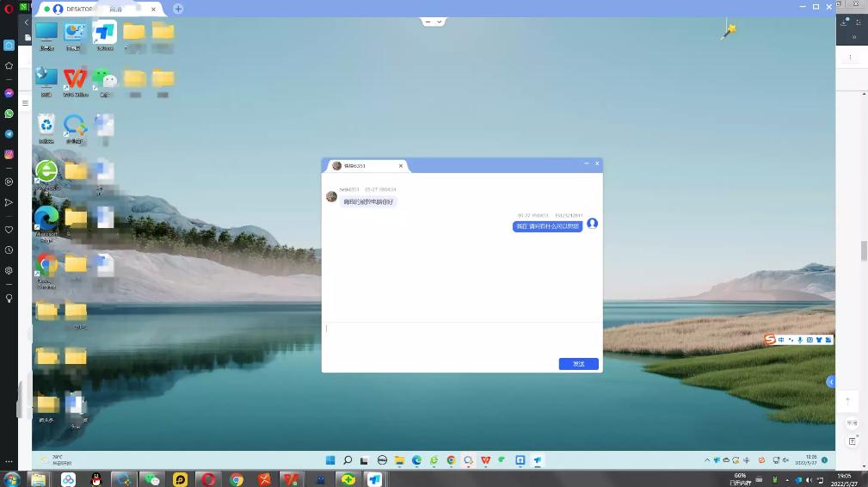Expand the side panel arrow at right edge

tap(830, 381)
